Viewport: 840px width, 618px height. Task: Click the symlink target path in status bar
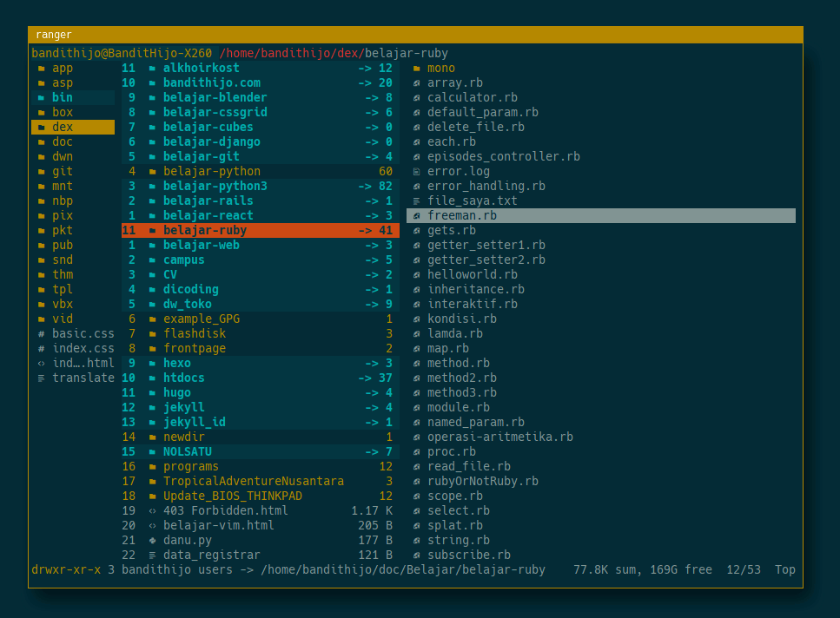(402, 570)
